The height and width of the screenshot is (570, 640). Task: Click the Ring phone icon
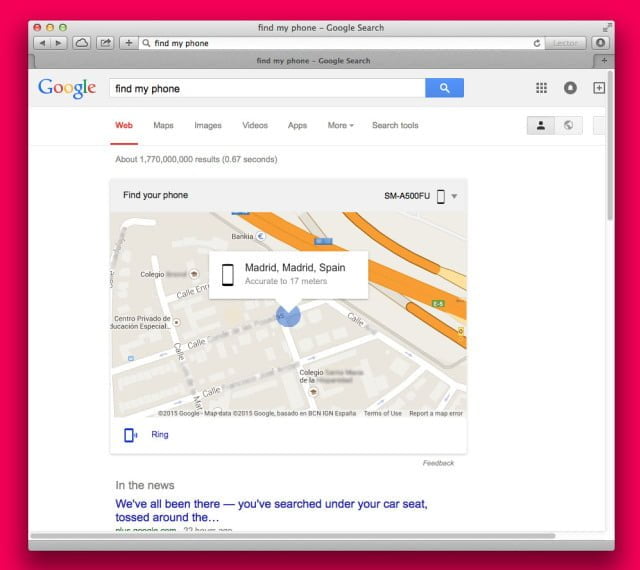pos(130,435)
